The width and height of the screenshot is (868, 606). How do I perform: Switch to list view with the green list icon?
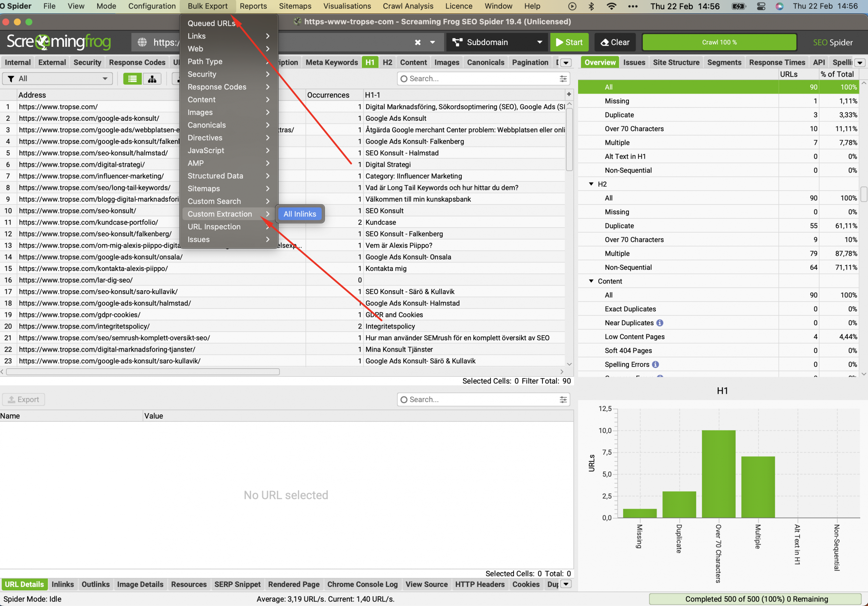click(x=132, y=79)
